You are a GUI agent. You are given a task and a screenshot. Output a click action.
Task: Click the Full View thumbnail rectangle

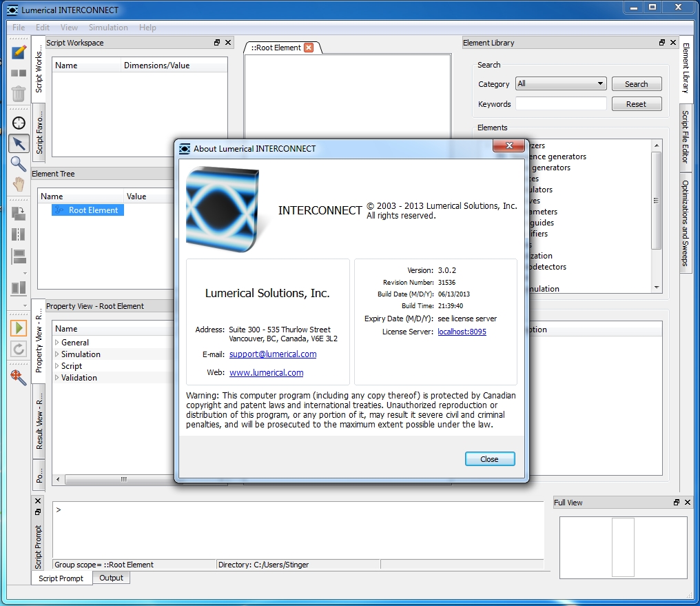623,547
